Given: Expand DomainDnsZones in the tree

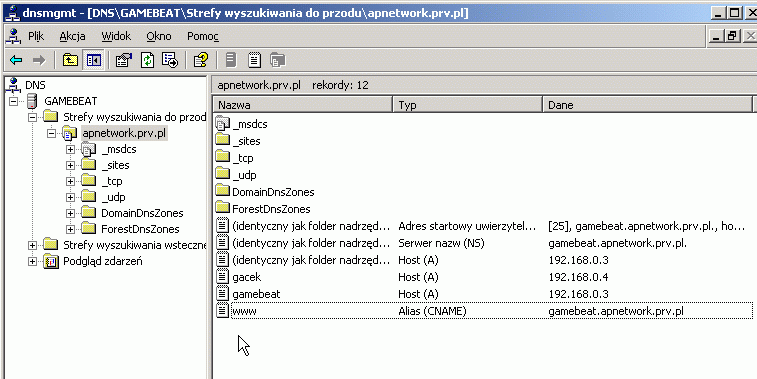Looking at the screenshot, I should point(70,213).
